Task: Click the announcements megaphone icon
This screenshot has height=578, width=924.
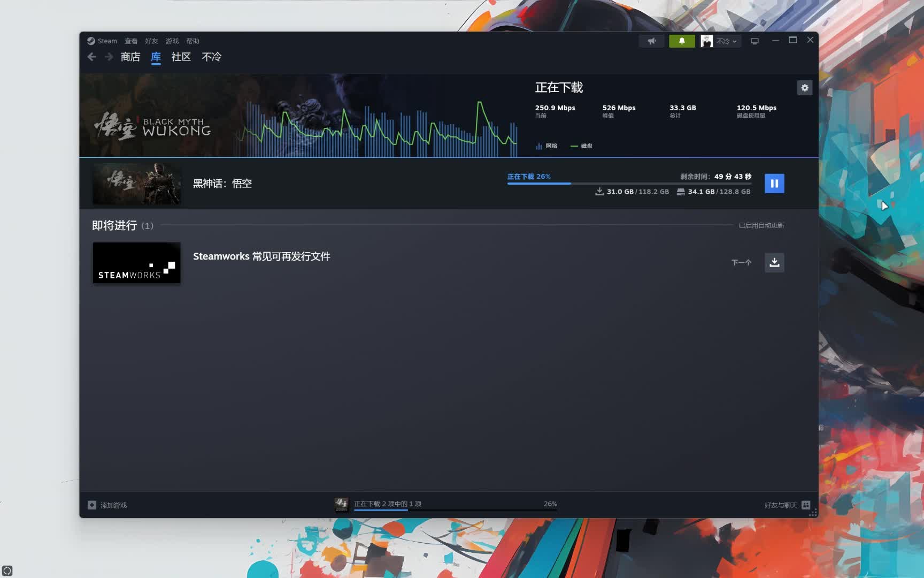Action: [651, 41]
